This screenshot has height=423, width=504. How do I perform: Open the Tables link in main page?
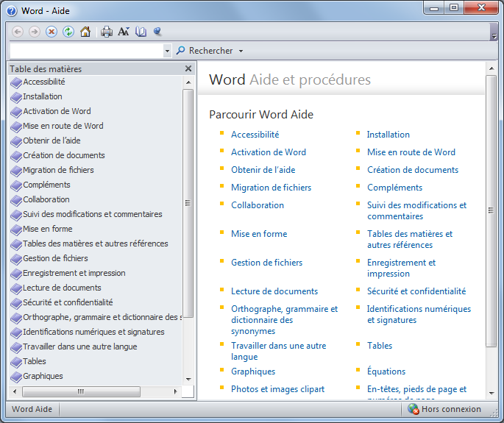point(380,346)
